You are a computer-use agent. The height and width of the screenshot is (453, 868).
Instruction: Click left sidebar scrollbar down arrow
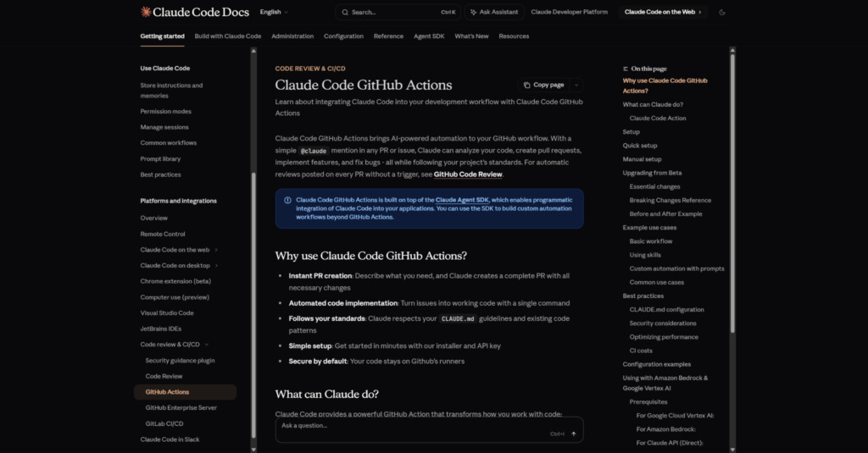point(253,449)
